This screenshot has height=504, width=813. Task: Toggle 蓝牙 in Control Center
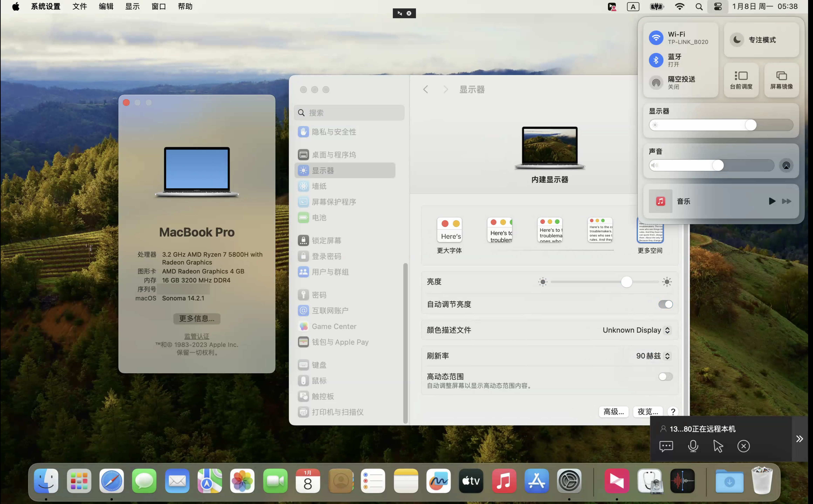(x=656, y=60)
